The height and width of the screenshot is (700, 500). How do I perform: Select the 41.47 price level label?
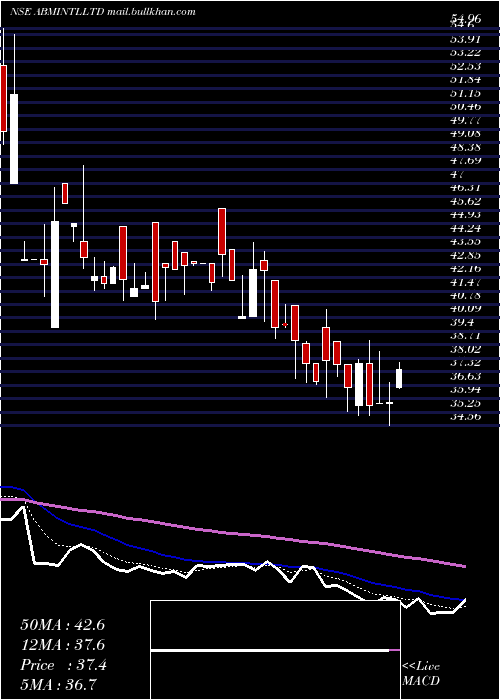pyautogui.click(x=465, y=282)
